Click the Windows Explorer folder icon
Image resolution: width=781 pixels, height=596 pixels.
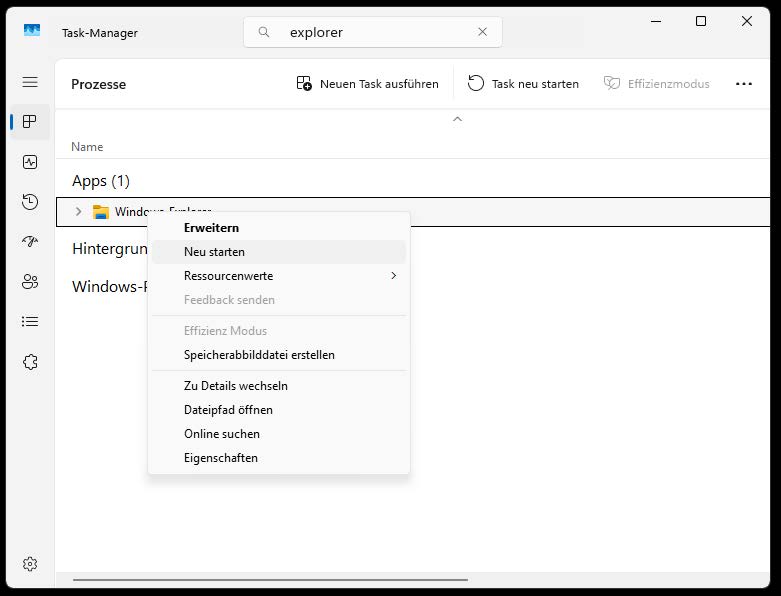[101, 212]
